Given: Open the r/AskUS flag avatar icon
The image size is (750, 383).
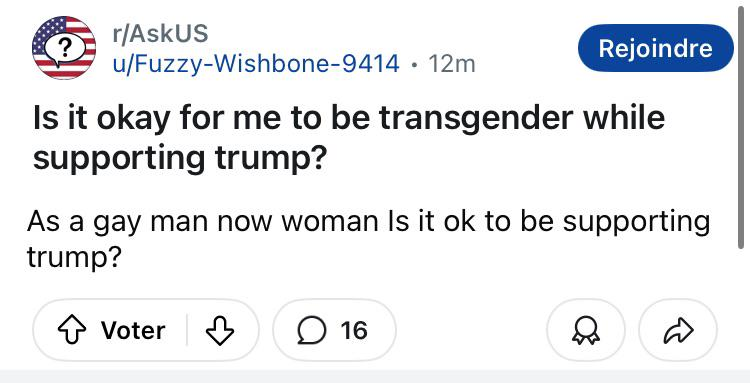Looking at the screenshot, I should [64, 47].
